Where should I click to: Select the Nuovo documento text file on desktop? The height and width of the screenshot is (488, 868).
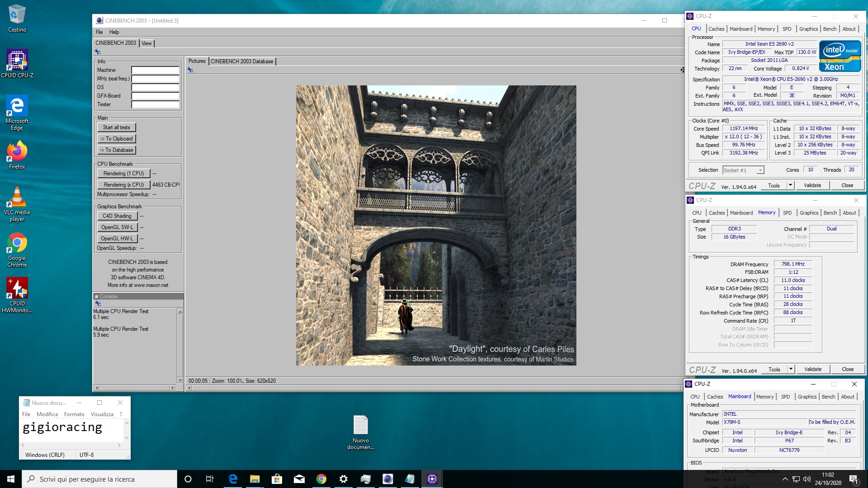pos(360,432)
